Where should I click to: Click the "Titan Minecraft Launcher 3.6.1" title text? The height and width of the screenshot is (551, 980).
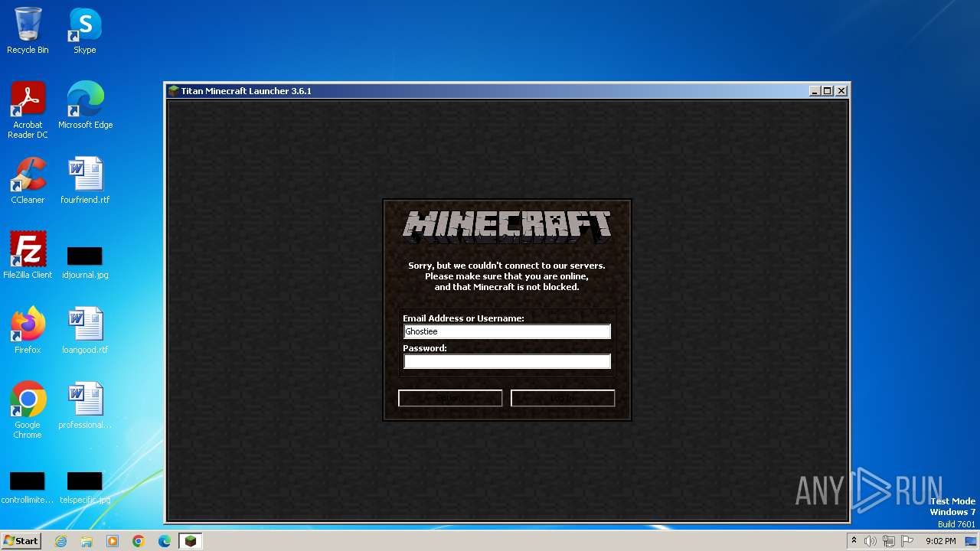click(x=246, y=91)
